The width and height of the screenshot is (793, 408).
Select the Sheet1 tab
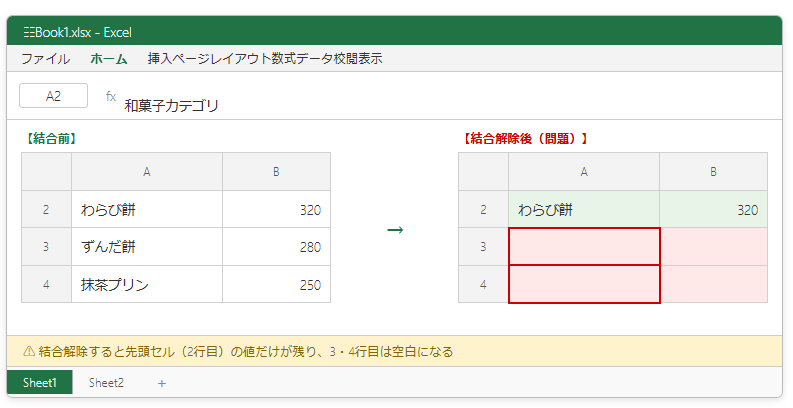[x=40, y=382]
